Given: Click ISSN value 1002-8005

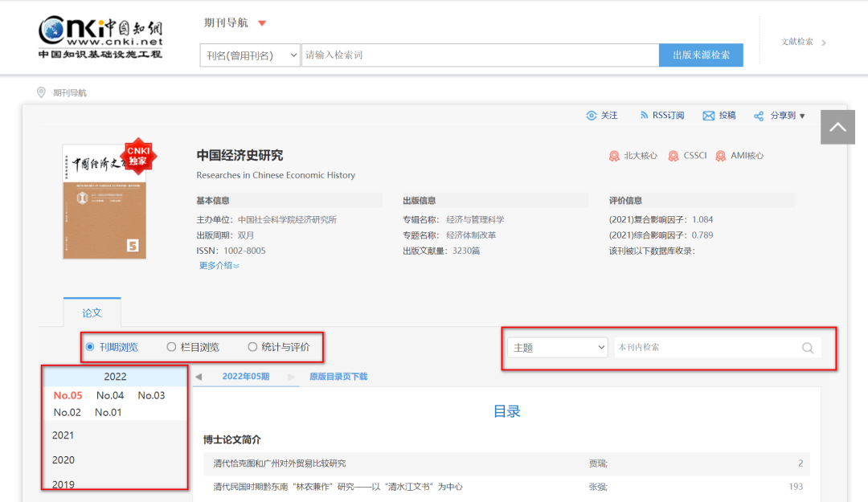Looking at the screenshot, I should [244, 251].
